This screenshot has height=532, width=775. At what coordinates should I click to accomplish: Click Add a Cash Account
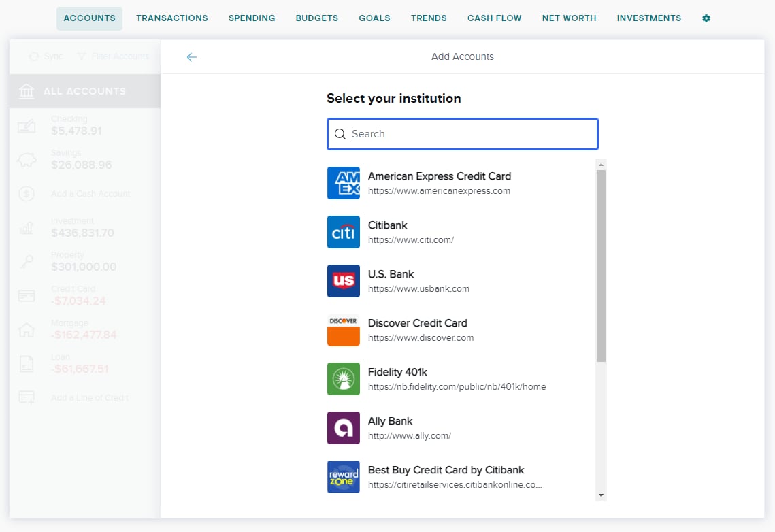point(90,194)
